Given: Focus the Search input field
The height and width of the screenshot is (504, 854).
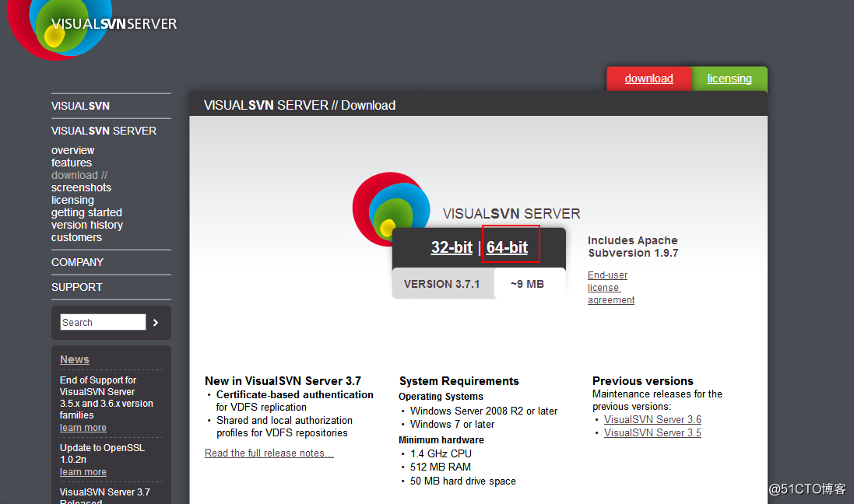Looking at the screenshot, I should (103, 322).
